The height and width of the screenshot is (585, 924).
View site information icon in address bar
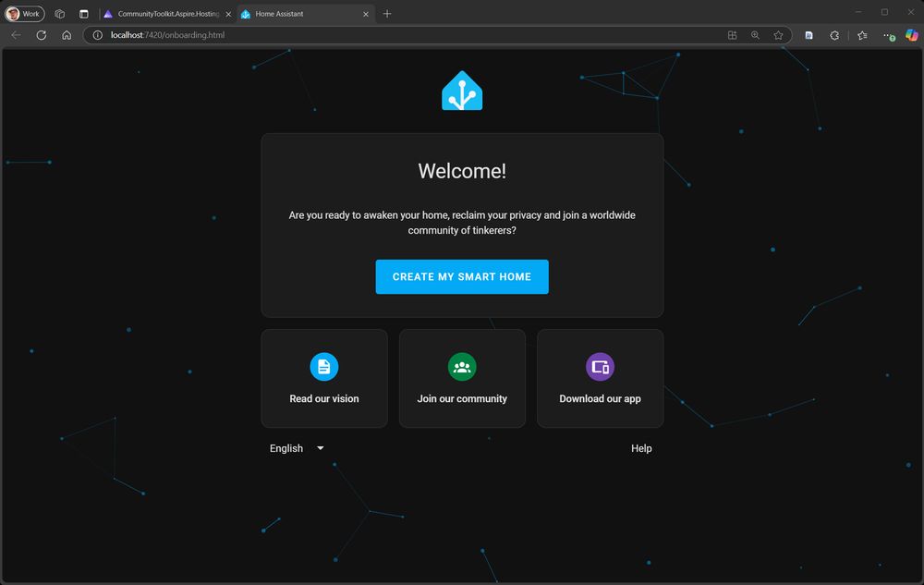pyautogui.click(x=98, y=35)
